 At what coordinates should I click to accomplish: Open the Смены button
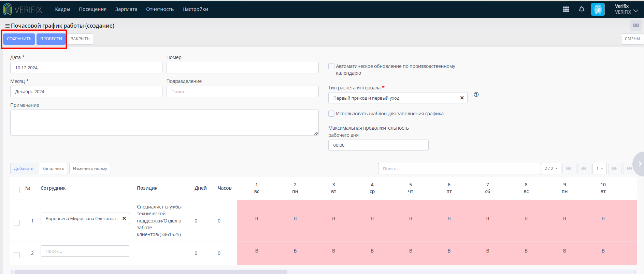(x=632, y=39)
